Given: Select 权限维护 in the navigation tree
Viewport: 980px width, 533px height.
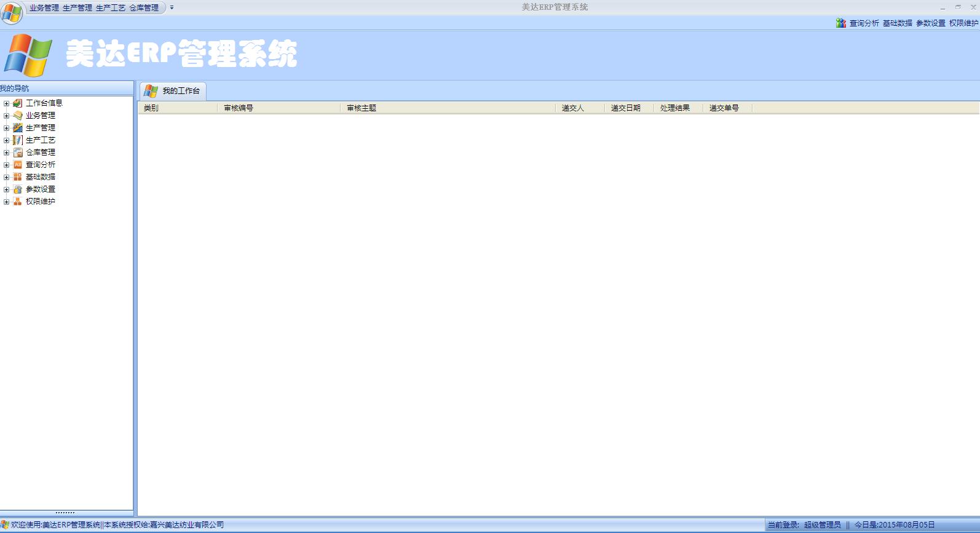Looking at the screenshot, I should pos(41,202).
